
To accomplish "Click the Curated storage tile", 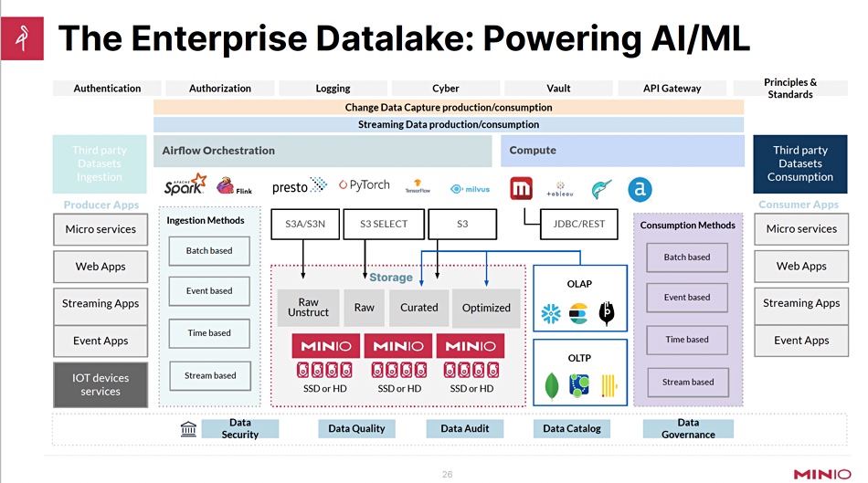I will tap(419, 308).
